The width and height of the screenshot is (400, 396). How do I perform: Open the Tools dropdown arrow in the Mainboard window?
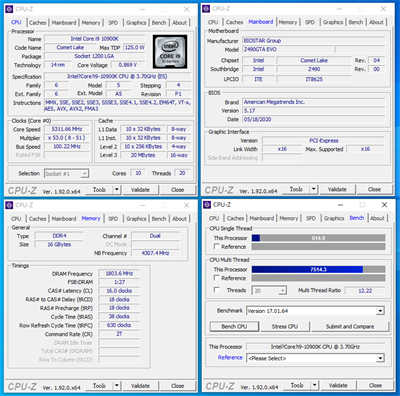[314, 189]
